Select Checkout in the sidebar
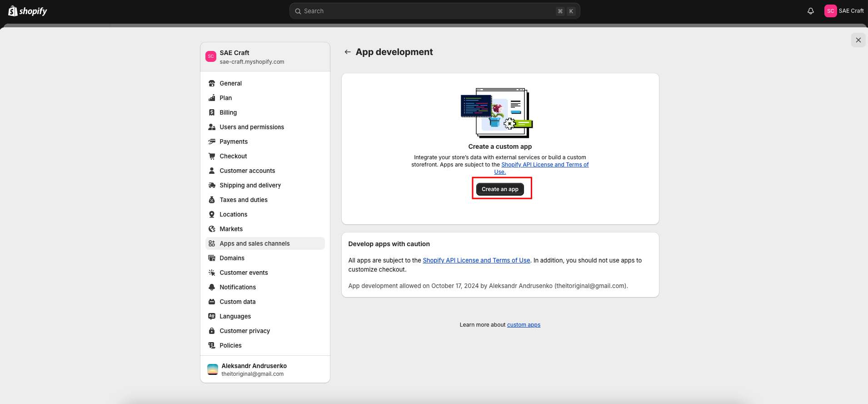 [265, 156]
